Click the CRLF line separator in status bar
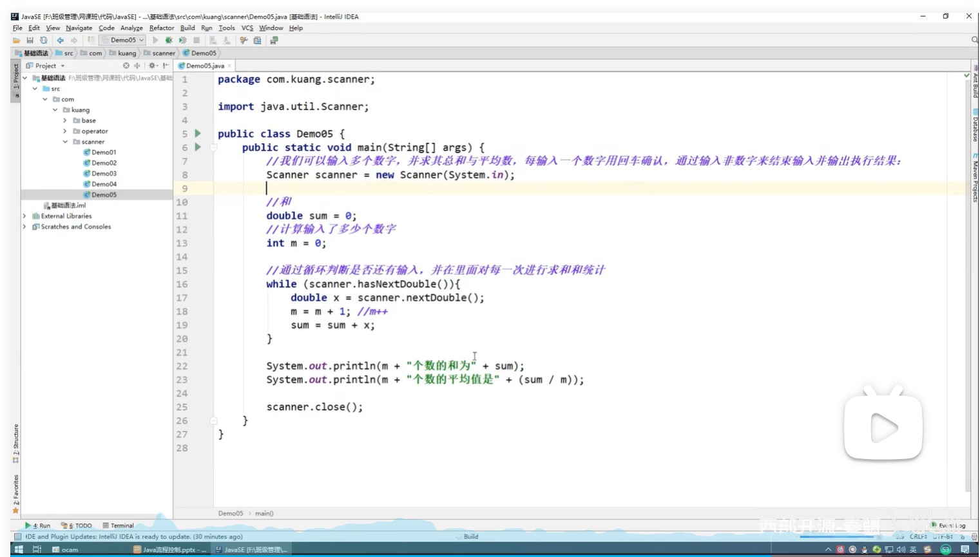The height and width of the screenshot is (557, 980). (x=918, y=536)
